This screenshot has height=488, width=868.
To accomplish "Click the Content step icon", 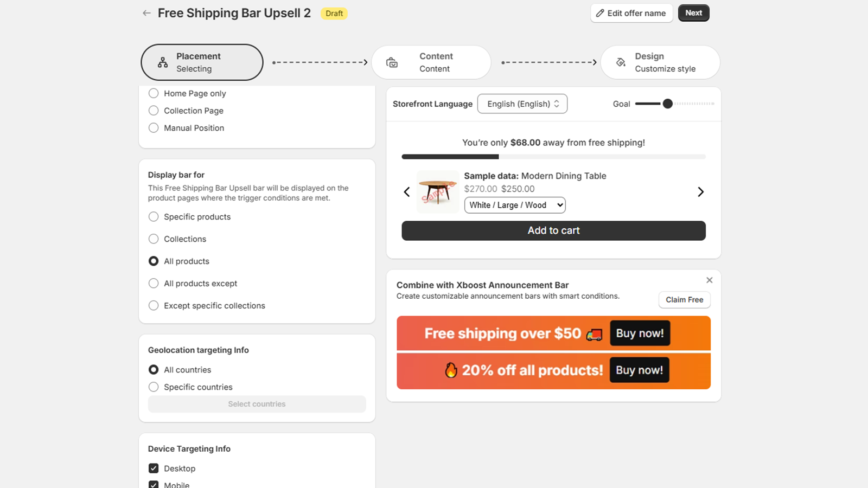I will click(392, 62).
